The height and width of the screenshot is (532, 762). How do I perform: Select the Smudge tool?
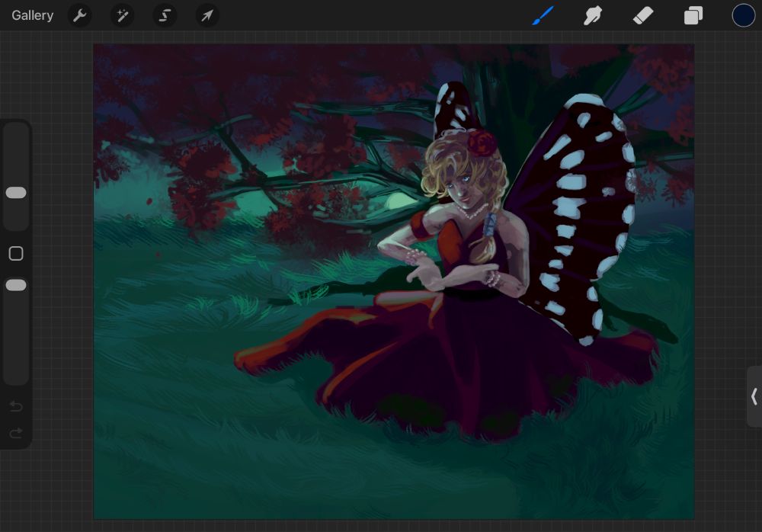[x=593, y=15]
